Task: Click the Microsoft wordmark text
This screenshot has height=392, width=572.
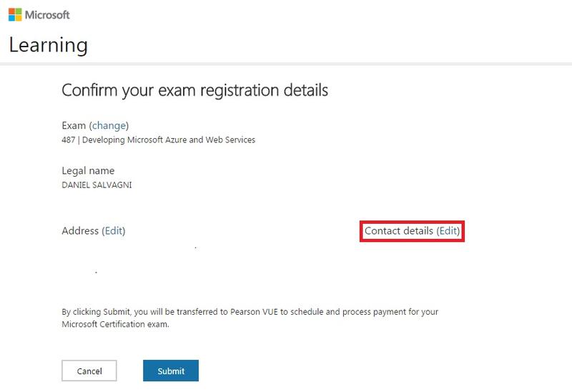Action: [x=48, y=14]
